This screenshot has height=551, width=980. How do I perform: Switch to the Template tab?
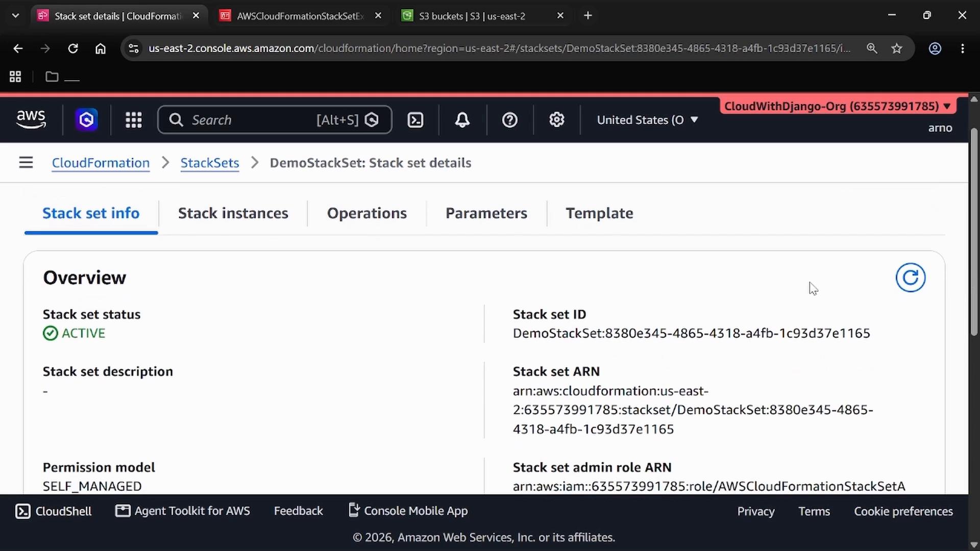click(x=599, y=213)
